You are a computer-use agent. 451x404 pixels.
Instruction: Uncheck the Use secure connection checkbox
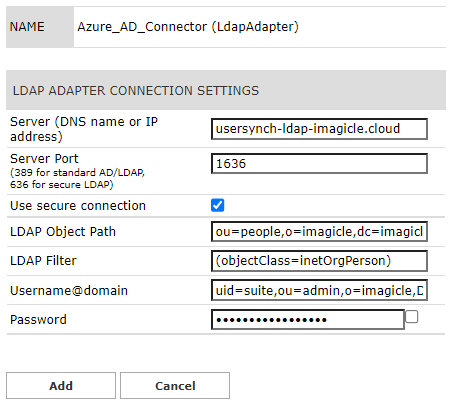click(218, 205)
